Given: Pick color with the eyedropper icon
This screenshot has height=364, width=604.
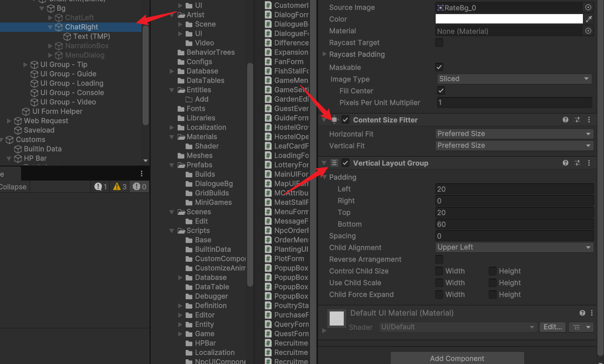Looking at the screenshot, I should click(x=589, y=19).
